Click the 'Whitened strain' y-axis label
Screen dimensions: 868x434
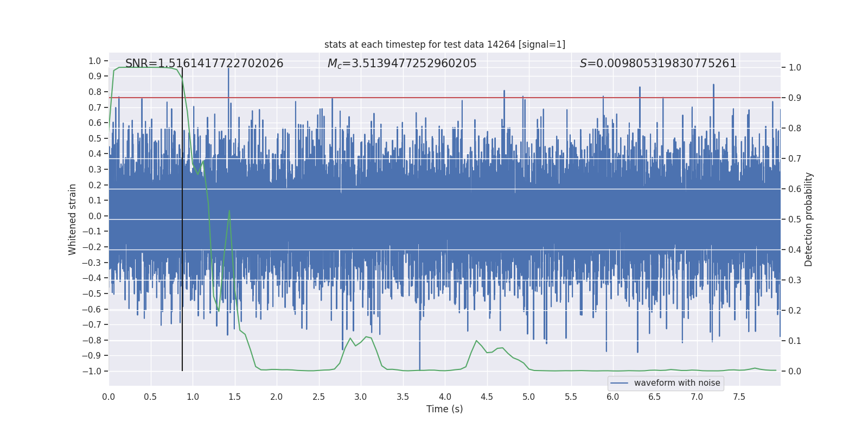coord(73,219)
